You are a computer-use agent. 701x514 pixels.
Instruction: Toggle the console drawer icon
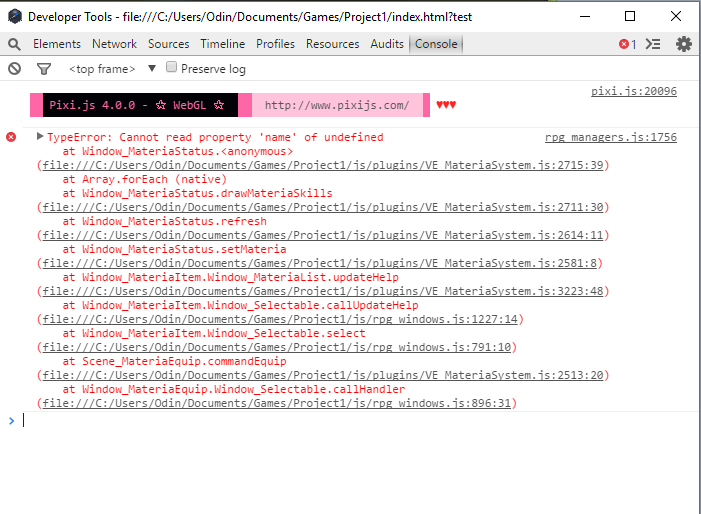653,44
